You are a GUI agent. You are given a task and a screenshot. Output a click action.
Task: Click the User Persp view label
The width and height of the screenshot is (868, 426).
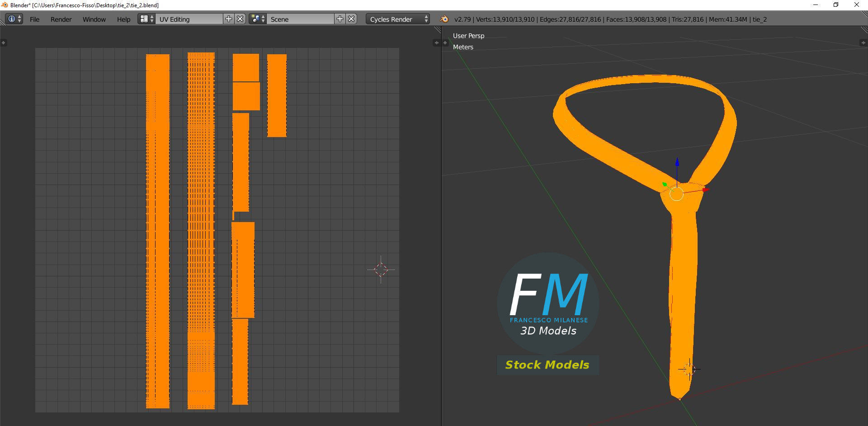(x=468, y=36)
